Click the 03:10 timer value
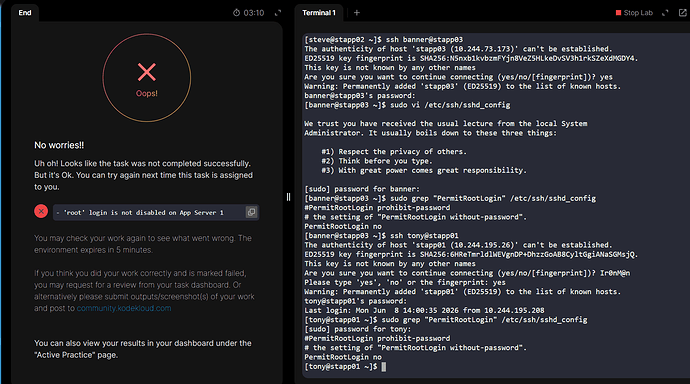 pyautogui.click(x=254, y=13)
